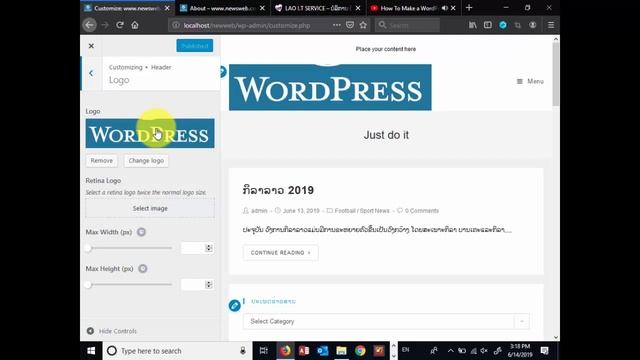Click the blue round extension icon in toolbar
Image resolution: width=640 pixels, height=360 pixels.
[x=503, y=25]
